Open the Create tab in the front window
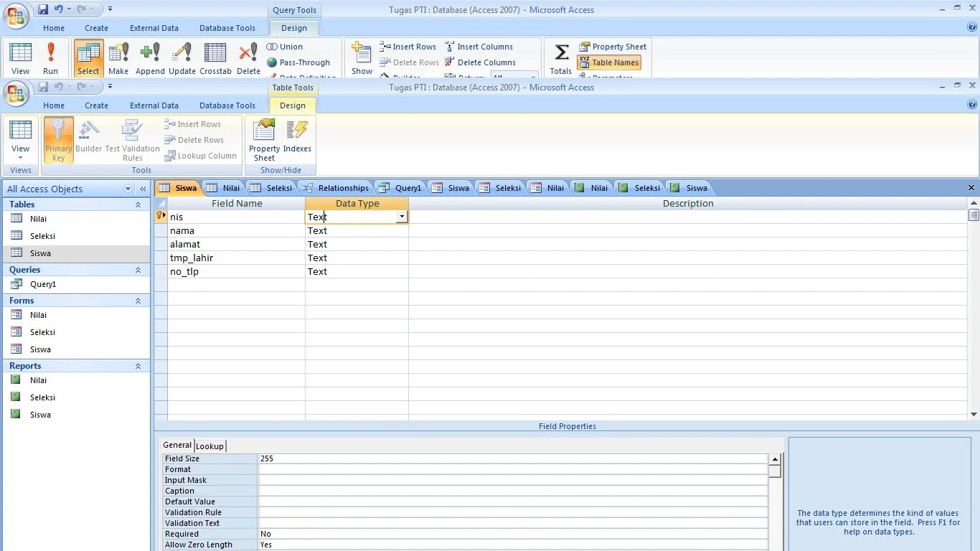 coord(96,105)
